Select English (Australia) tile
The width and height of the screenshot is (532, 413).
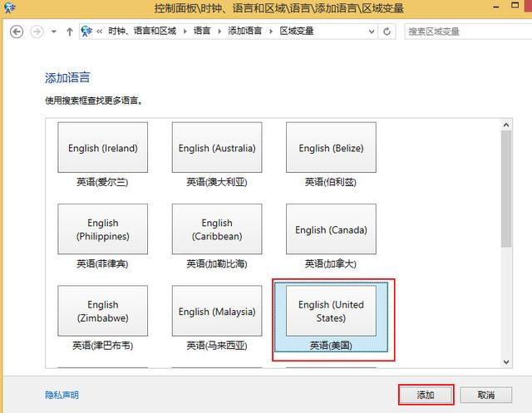pyautogui.click(x=217, y=148)
